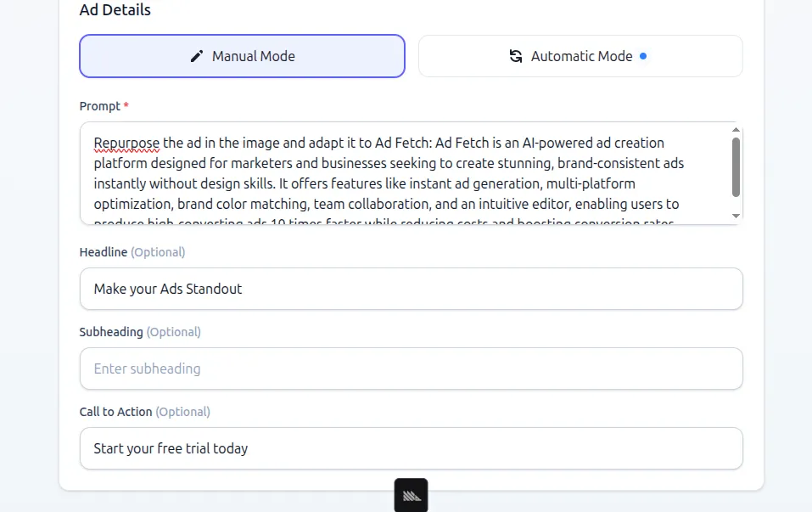The height and width of the screenshot is (512, 812).
Task: Click the Ad Details heading
Action: [115, 9]
